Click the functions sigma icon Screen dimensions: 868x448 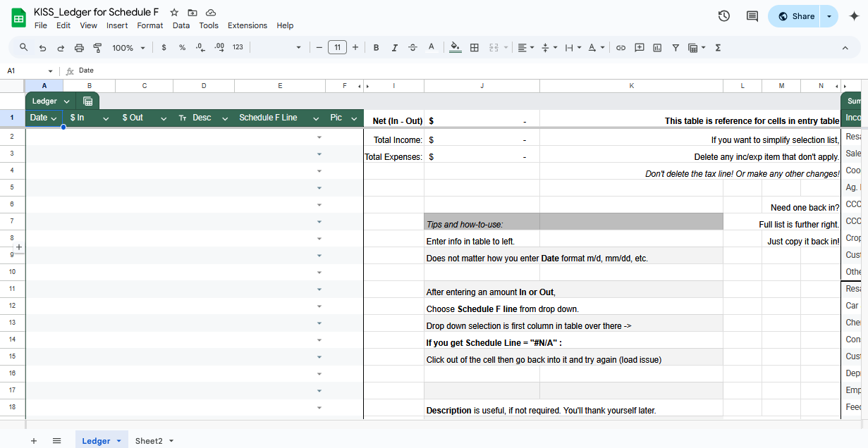(718, 48)
